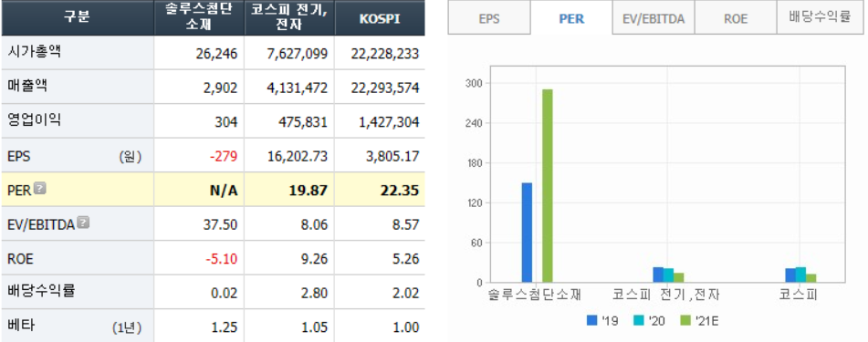Screen dimensions: 868x342
Task: Select the 배당수익률 row label
Action: pos(41,292)
